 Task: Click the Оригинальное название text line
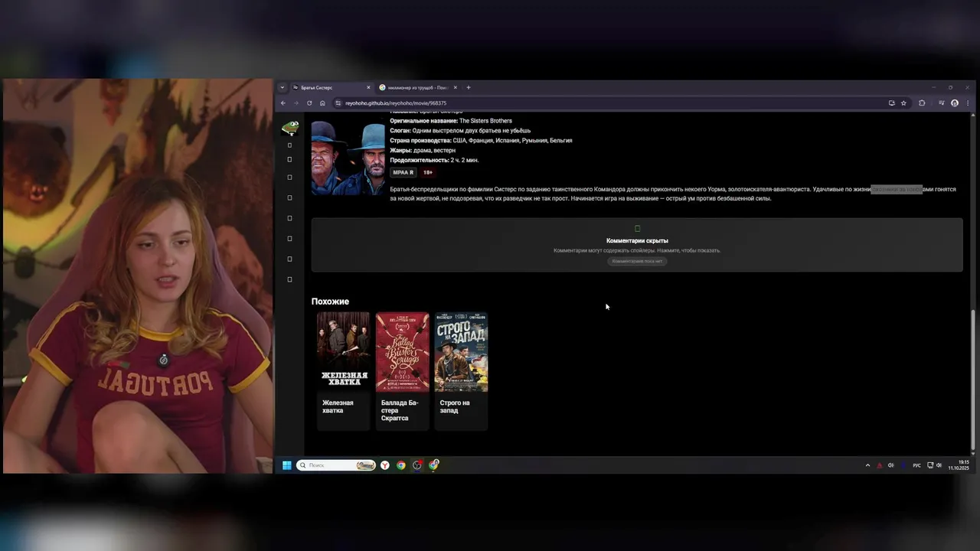click(x=451, y=121)
